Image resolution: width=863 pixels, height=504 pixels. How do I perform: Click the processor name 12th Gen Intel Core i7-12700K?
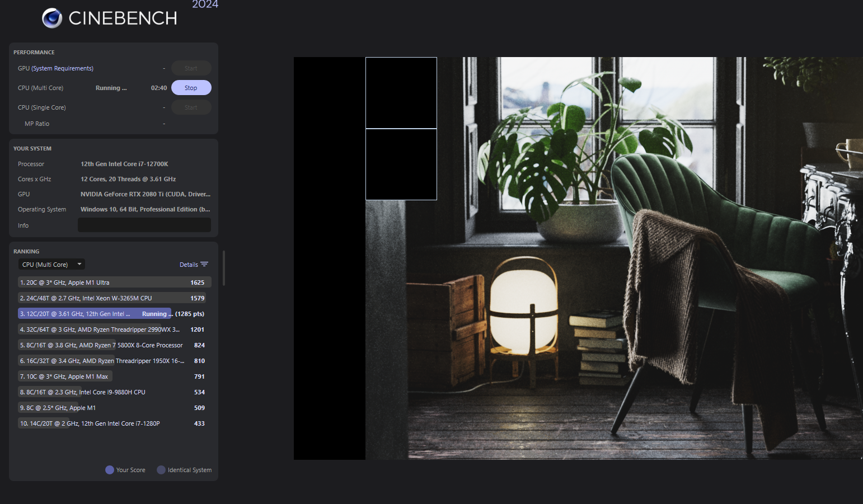coord(124,164)
